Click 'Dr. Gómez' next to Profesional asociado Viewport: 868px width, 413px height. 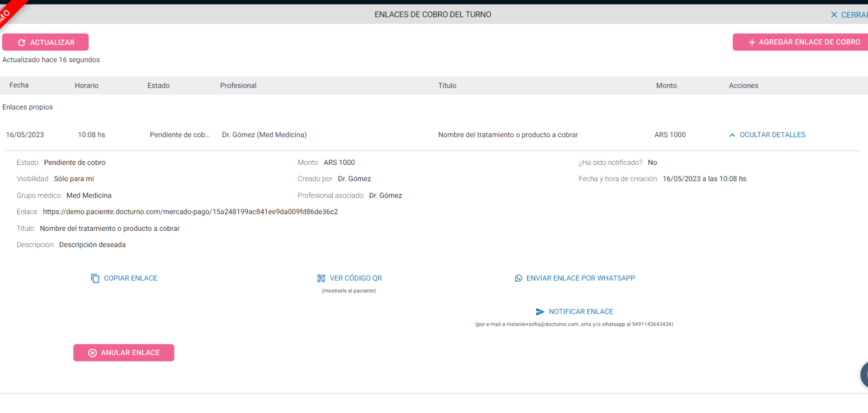[x=385, y=195]
